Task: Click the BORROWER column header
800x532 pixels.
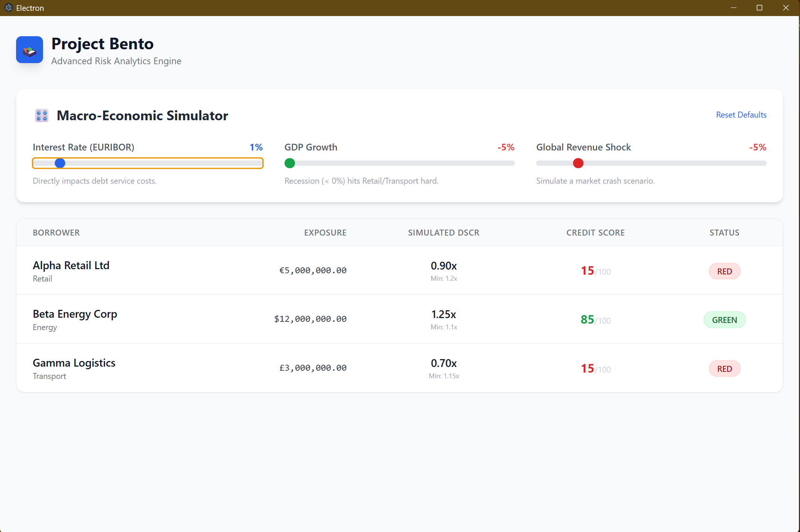Action: click(56, 233)
